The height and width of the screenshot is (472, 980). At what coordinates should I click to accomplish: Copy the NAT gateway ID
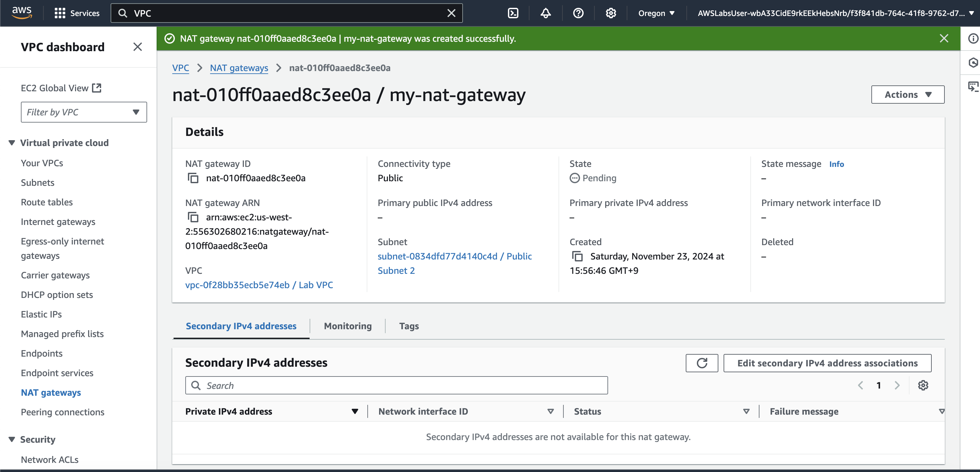tap(193, 178)
